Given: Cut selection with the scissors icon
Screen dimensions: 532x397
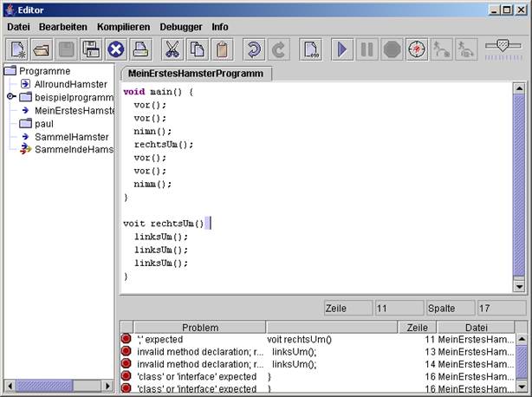Looking at the screenshot, I should point(172,49).
